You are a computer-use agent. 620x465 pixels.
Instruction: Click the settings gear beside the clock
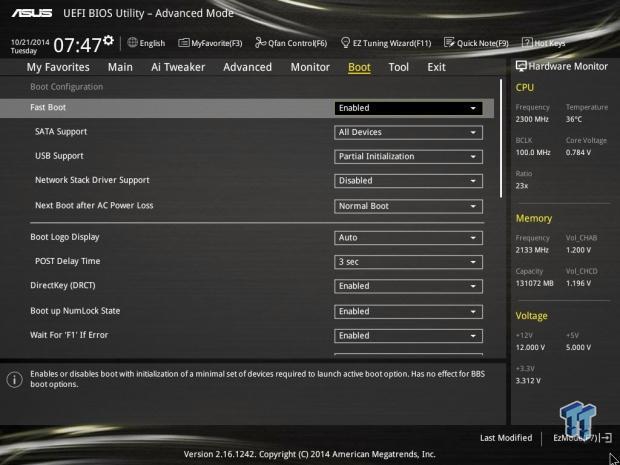click(108, 40)
